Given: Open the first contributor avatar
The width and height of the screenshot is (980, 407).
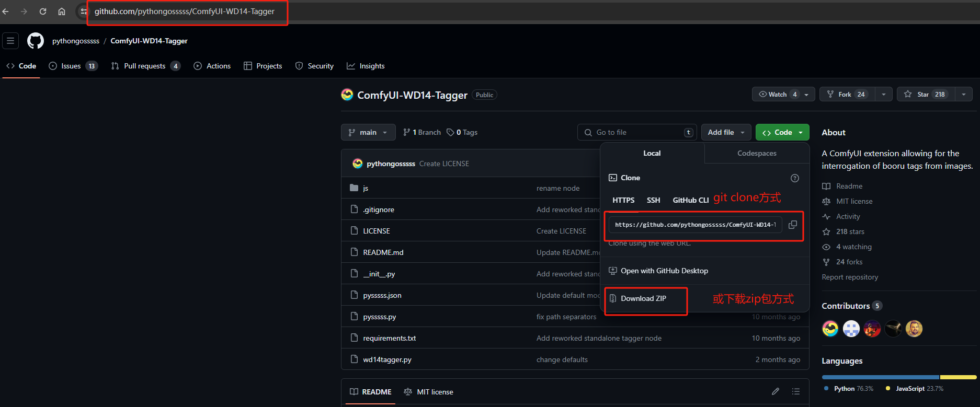Looking at the screenshot, I should click(x=830, y=329).
